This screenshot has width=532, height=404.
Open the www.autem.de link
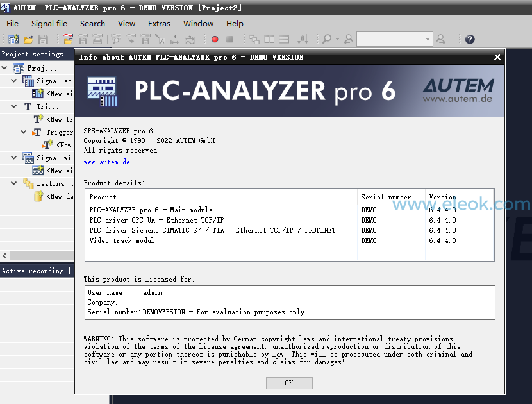[x=107, y=162]
